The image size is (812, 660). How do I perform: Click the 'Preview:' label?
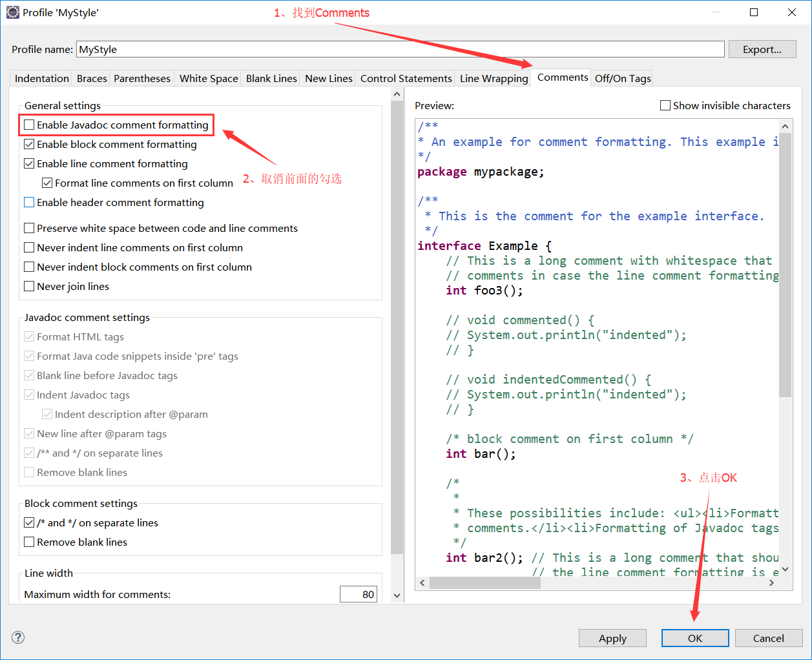(x=434, y=105)
